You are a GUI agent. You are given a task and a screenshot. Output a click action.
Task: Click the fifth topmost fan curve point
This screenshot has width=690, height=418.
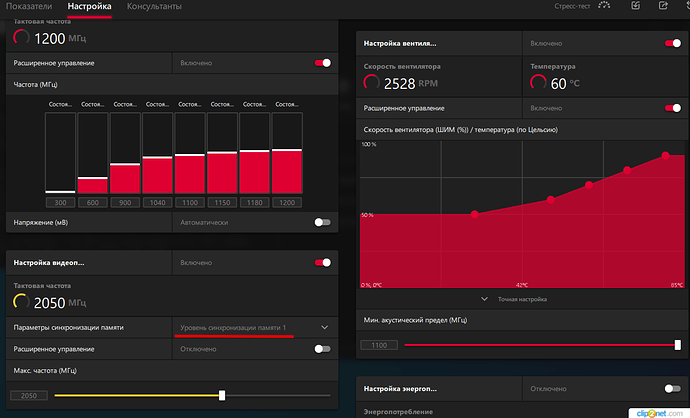click(x=665, y=155)
